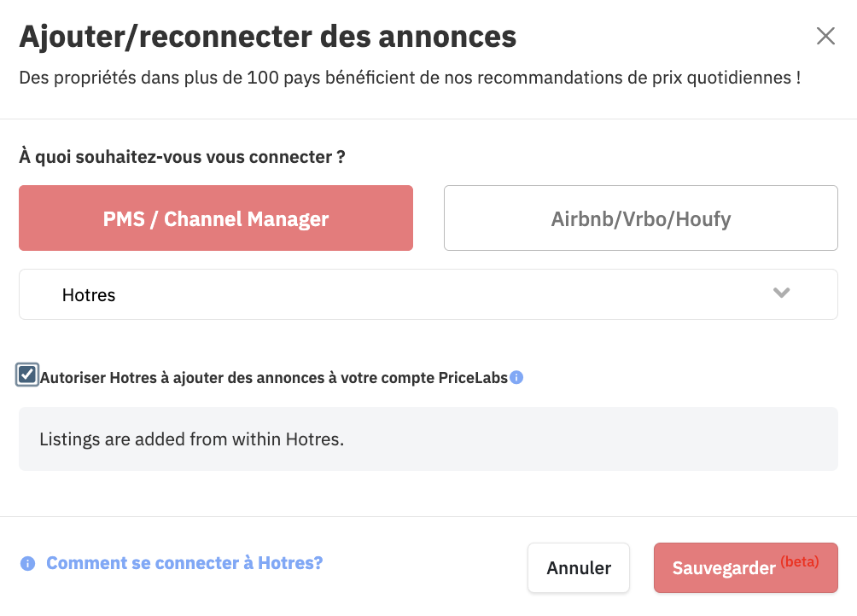Viewport: 857px width, 616px height.
Task: Click the dropdown chevron arrow icon
Action: [x=782, y=293]
